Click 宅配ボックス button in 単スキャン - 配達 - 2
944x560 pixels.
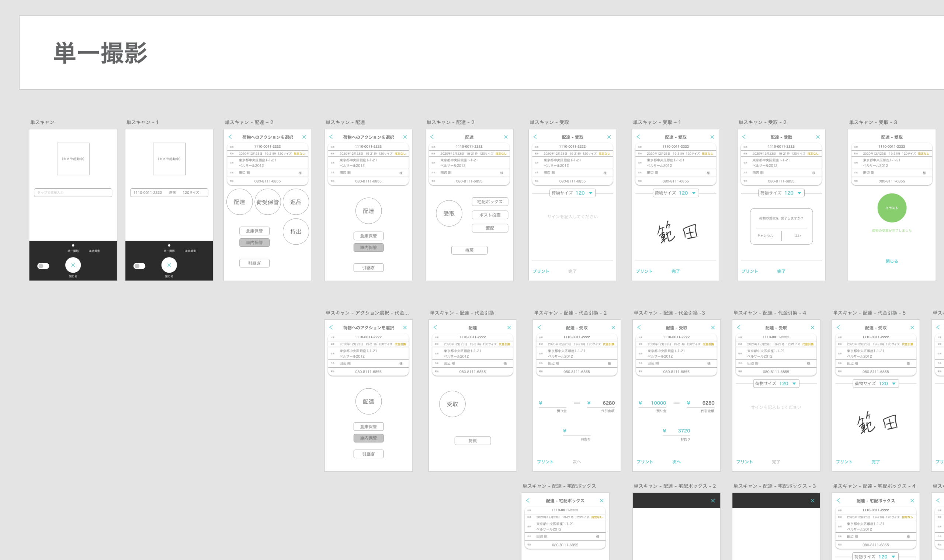click(x=490, y=202)
